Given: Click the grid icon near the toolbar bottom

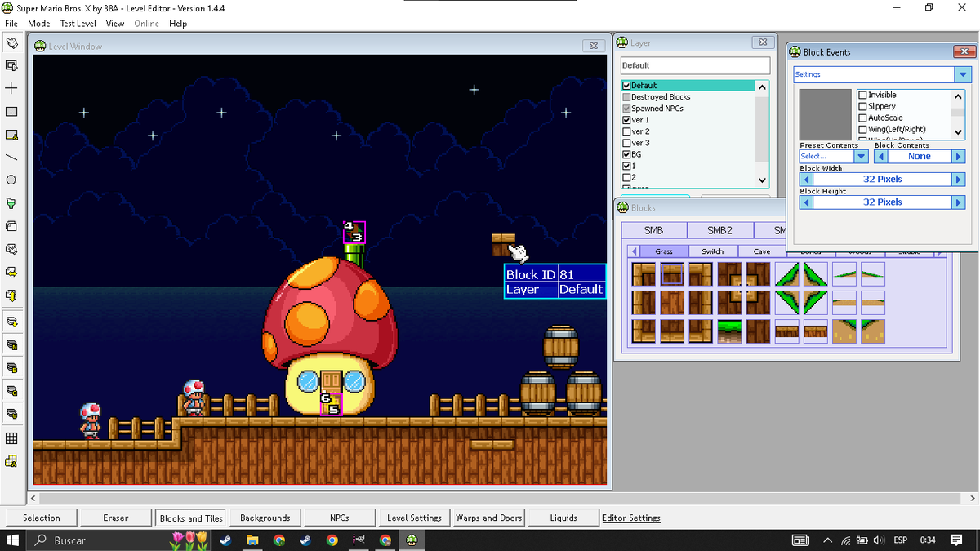Looking at the screenshot, I should (x=11, y=438).
